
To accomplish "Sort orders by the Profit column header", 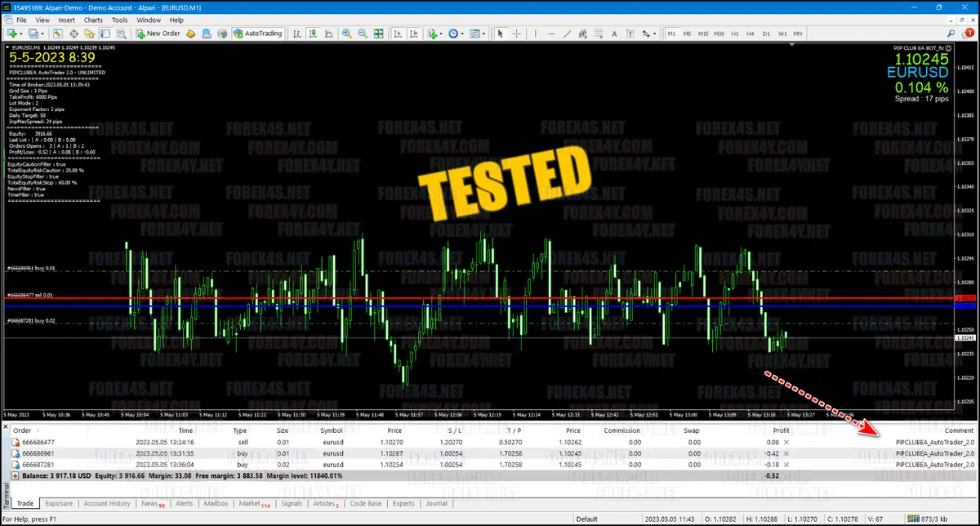I will tap(781, 430).
